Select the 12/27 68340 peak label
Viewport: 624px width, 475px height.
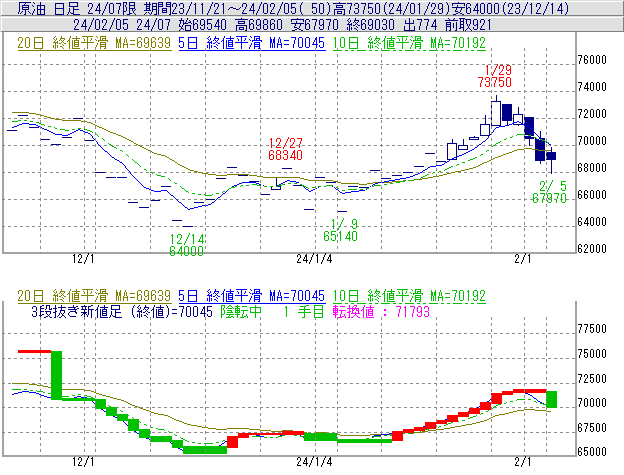pos(285,149)
